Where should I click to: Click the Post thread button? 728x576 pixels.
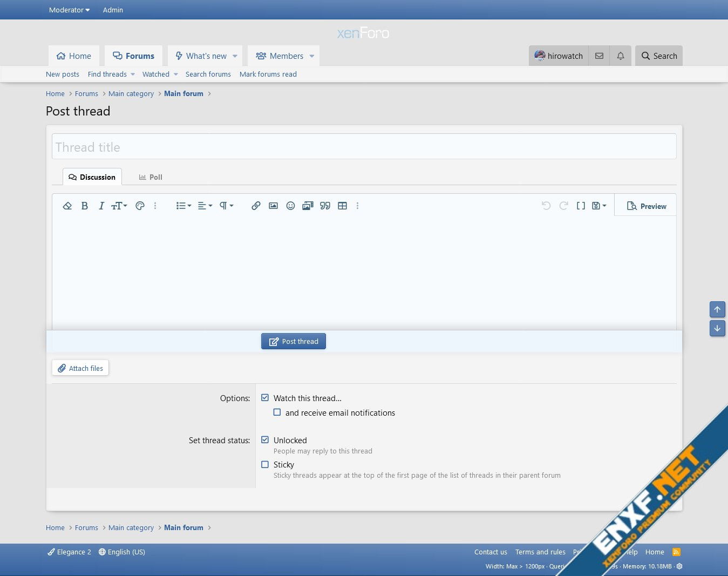click(x=294, y=341)
